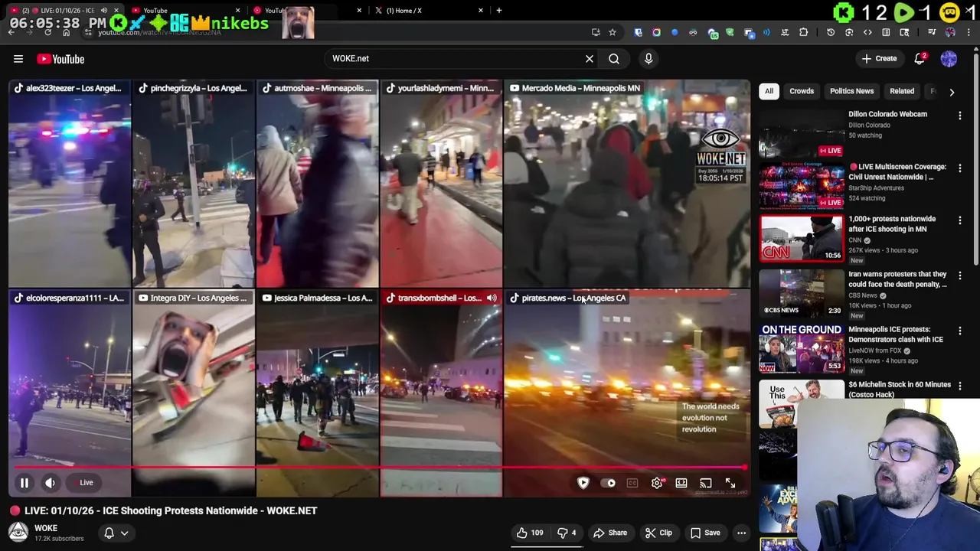Viewport: 980px width, 551px height.
Task: Like the video with 109 likes
Action: (x=530, y=533)
